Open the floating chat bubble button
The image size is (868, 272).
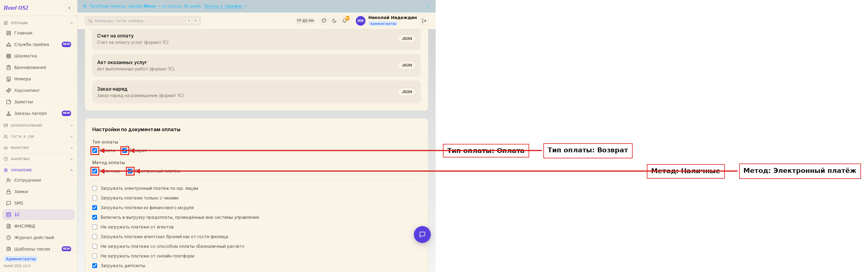422,234
